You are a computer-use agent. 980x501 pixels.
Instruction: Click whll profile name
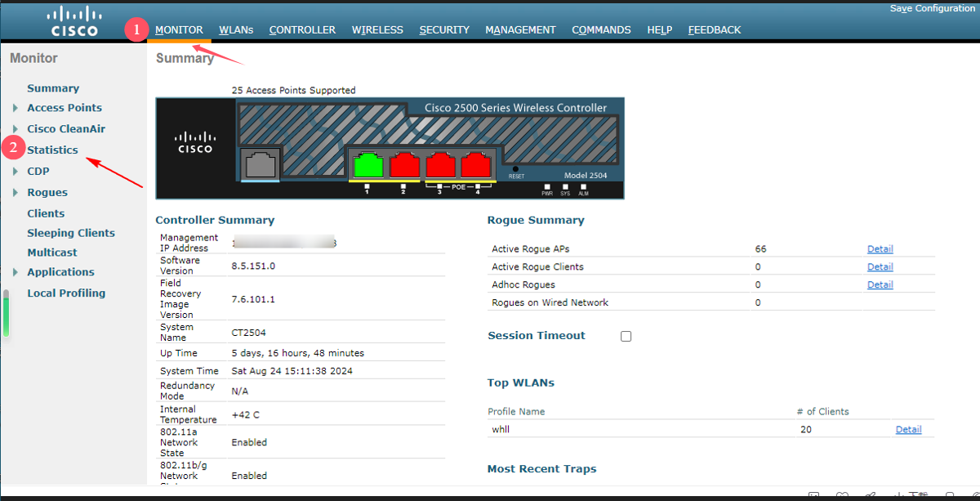pyautogui.click(x=501, y=430)
